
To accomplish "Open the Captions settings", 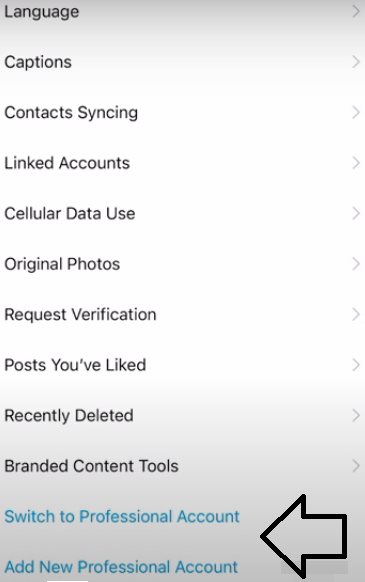I will tap(182, 62).
